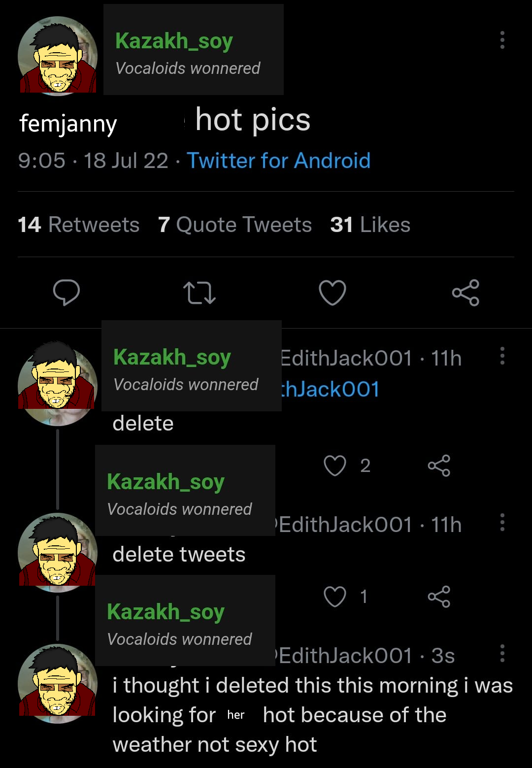This screenshot has width=532, height=768.
Task: Open Kazakh_soy profile name at top
Action: pyautogui.click(x=174, y=41)
